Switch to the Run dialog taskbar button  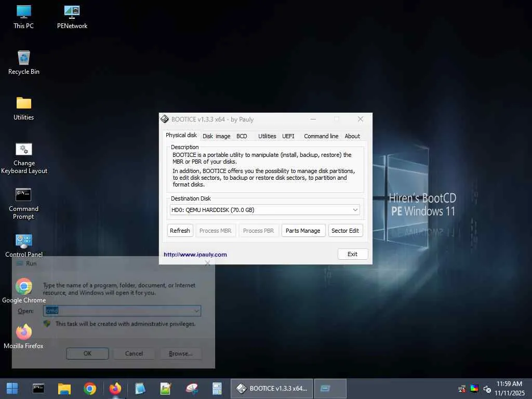click(330, 389)
